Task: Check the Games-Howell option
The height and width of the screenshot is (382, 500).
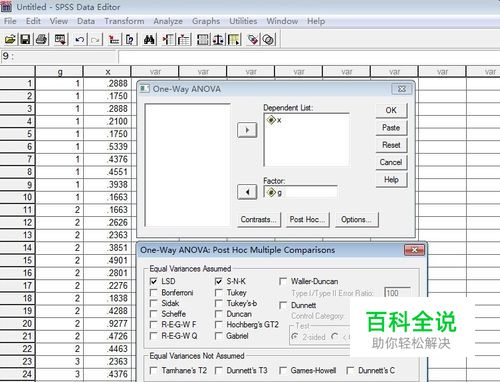Action: point(283,371)
